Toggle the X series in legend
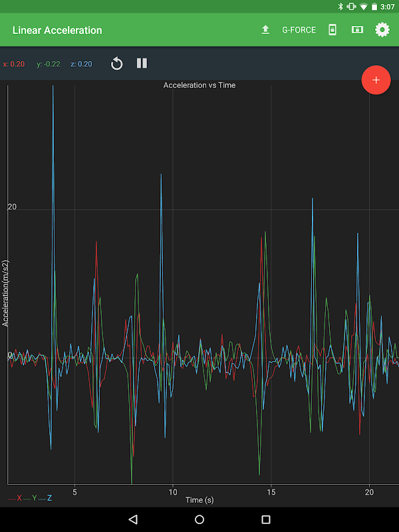 [15, 497]
